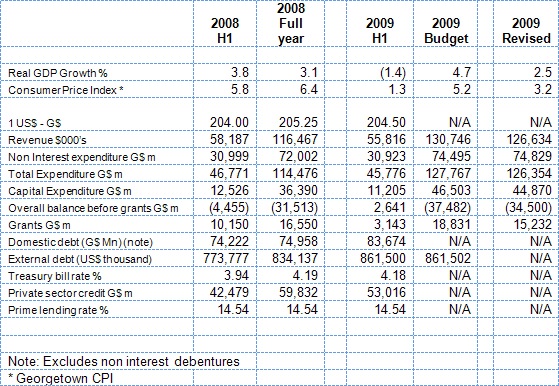The height and width of the screenshot is (386, 559).
Task: Click the 'Grants G$ m' row label
Action: pos(39,225)
